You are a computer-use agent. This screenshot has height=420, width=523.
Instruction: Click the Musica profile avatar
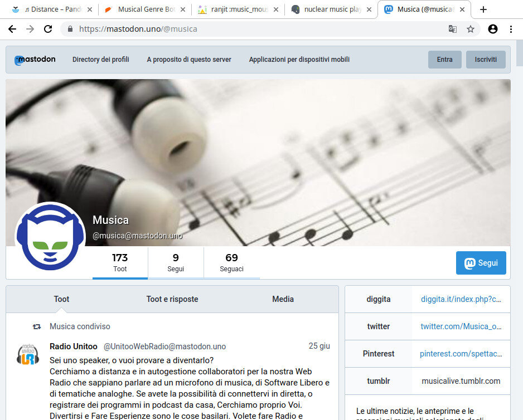(50, 235)
